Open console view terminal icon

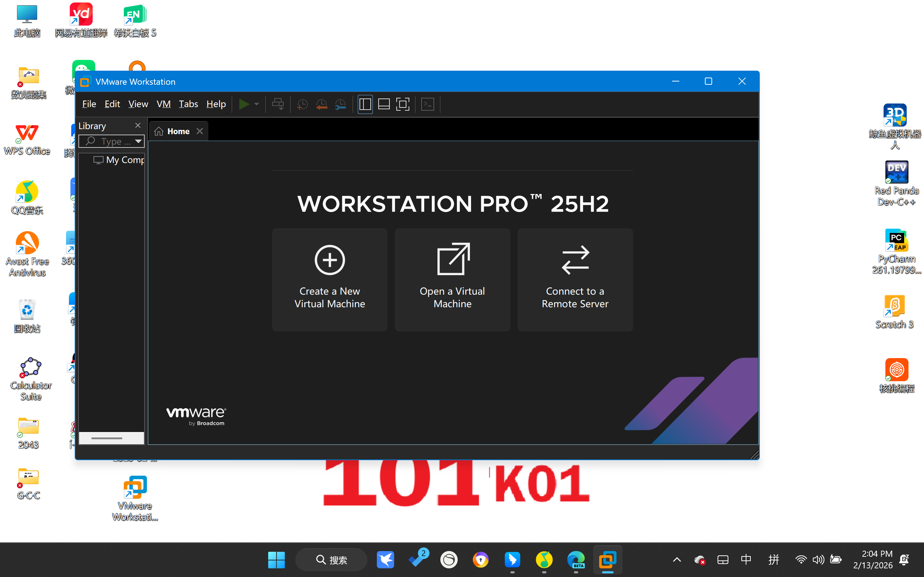428,104
